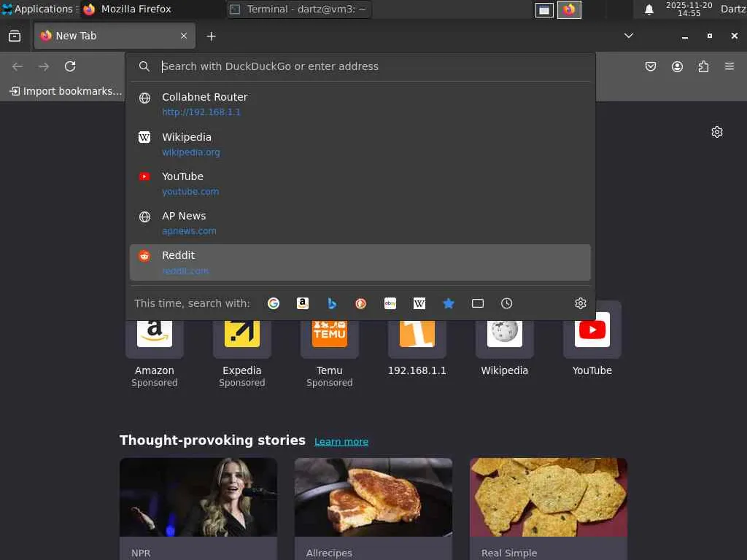Search this time with Google

(x=274, y=303)
